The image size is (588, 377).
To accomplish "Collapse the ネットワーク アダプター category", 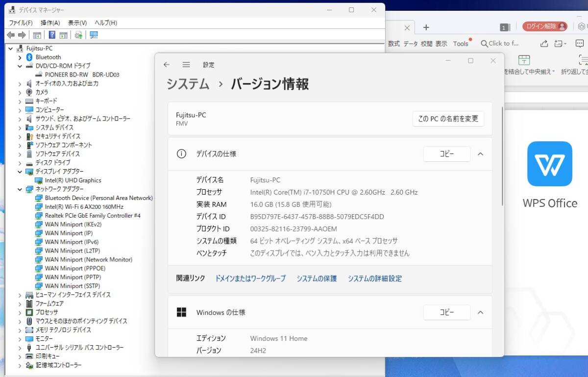I will 20,189.
